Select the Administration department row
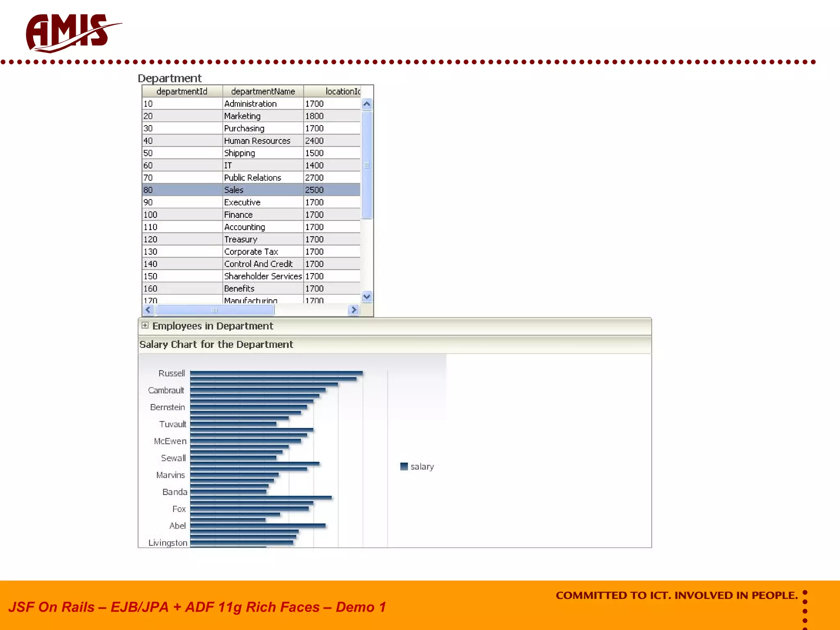Screen dimensions: 840x630 click(251, 104)
